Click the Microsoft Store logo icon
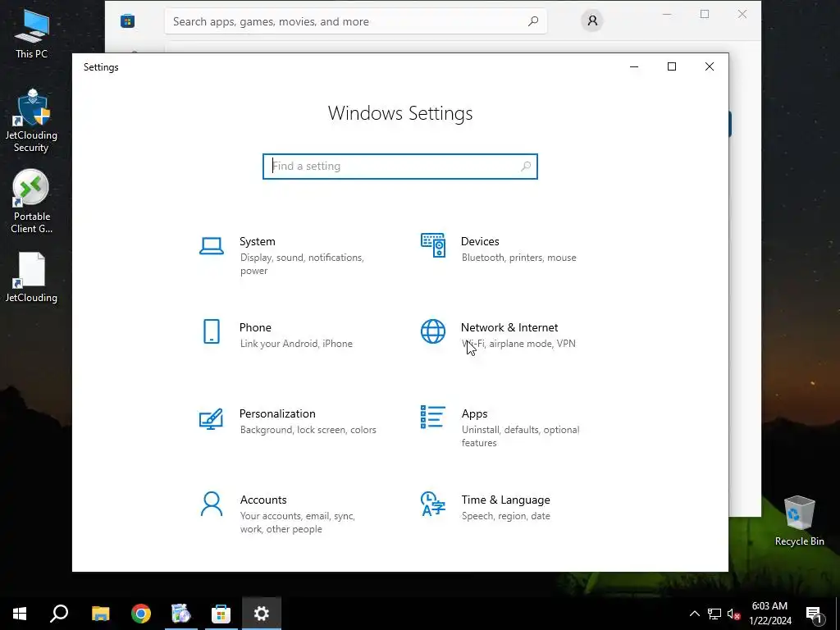 127,21
